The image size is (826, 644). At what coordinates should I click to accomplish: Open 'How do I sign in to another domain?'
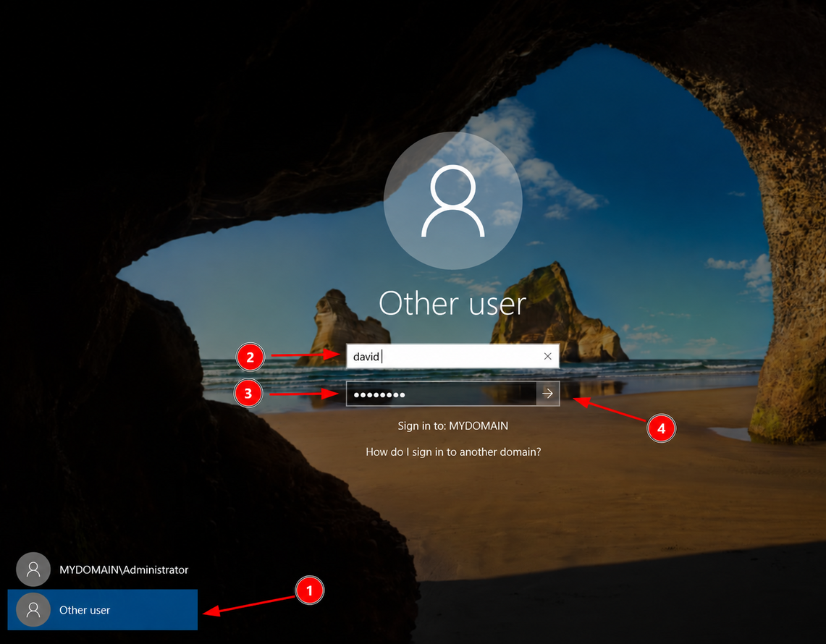coord(453,452)
